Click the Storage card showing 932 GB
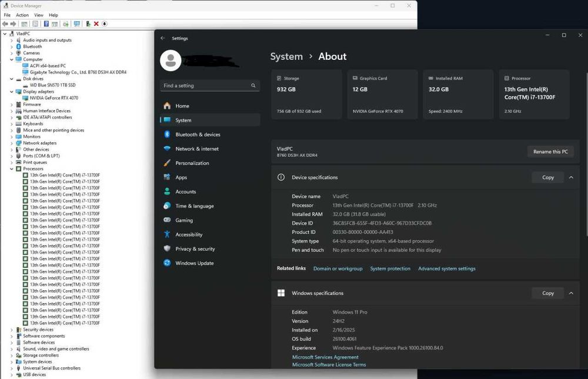Image resolution: width=588 pixels, height=379 pixels. click(306, 95)
